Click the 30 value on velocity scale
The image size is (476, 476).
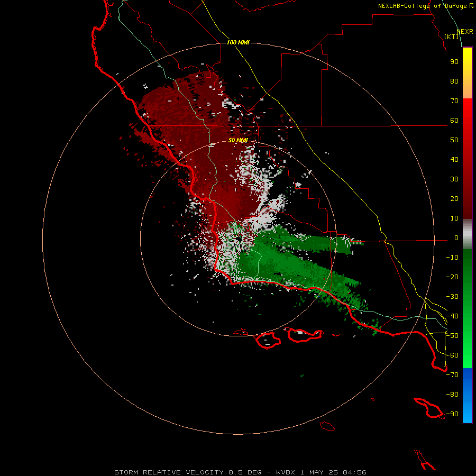454,179
